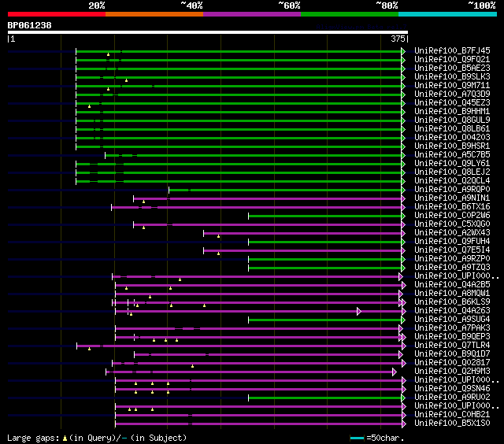Select the UniRef100_B9SLK3 entry
The height and width of the screenshot is (444, 504).
pyautogui.click(x=452, y=77)
